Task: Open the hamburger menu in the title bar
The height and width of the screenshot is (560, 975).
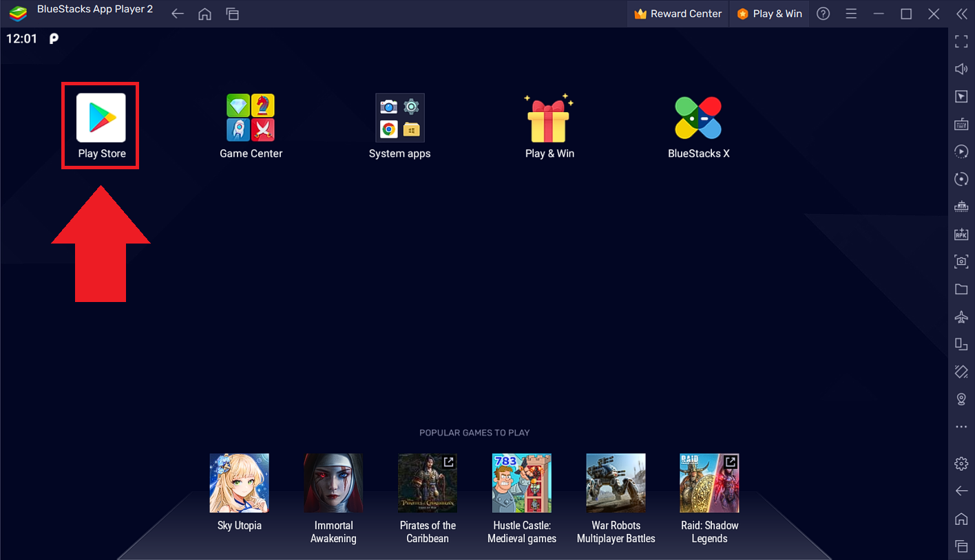Action: coord(851,14)
